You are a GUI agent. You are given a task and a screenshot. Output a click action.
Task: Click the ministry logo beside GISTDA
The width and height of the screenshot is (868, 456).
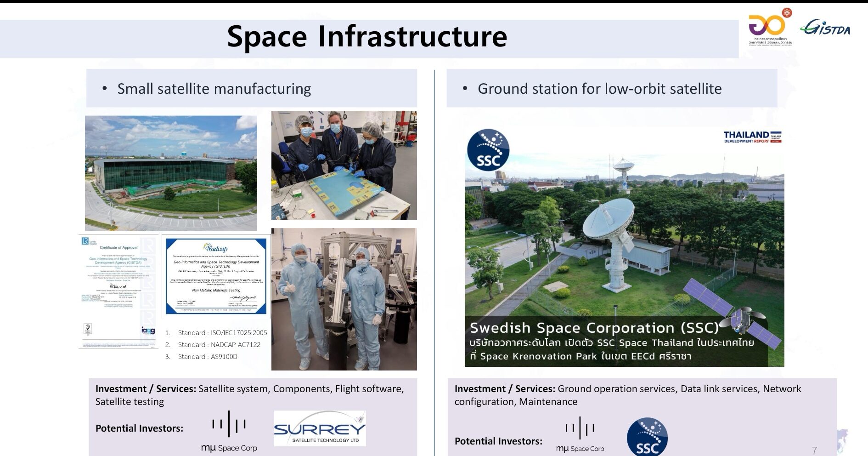(x=770, y=27)
